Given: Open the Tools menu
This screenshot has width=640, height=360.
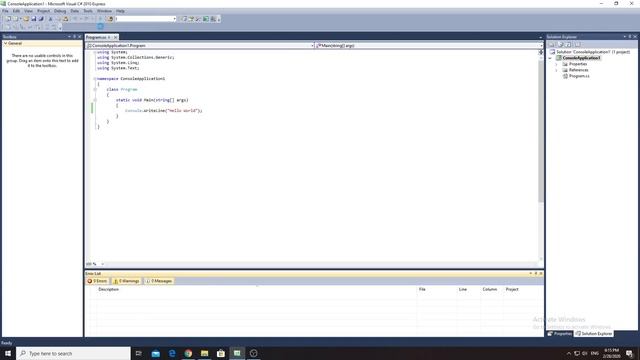Looking at the screenshot, I should click(x=88, y=11).
